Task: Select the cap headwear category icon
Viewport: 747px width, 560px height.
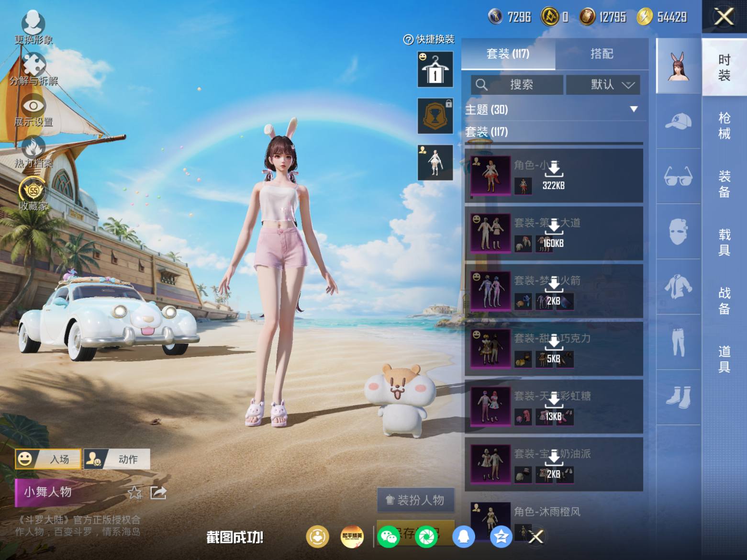Action: coord(678,121)
